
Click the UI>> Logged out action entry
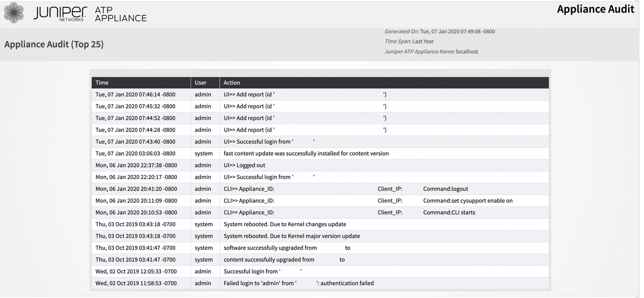click(x=245, y=165)
